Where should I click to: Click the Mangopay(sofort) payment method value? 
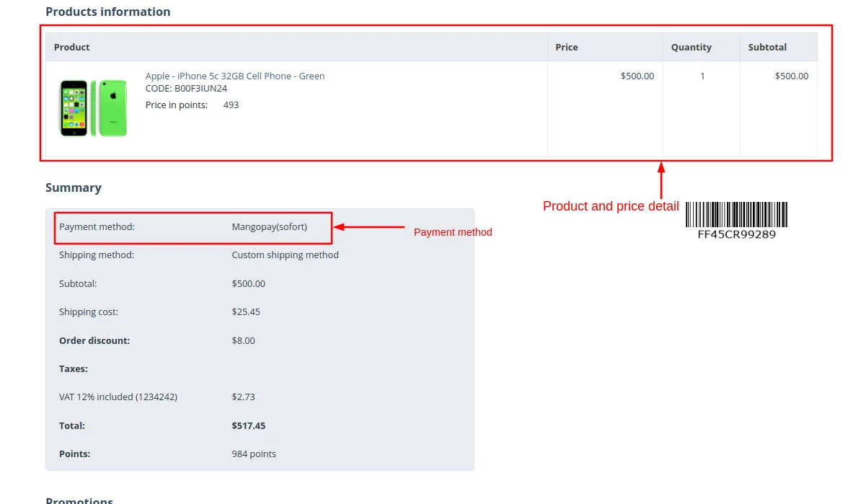click(x=270, y=226)
